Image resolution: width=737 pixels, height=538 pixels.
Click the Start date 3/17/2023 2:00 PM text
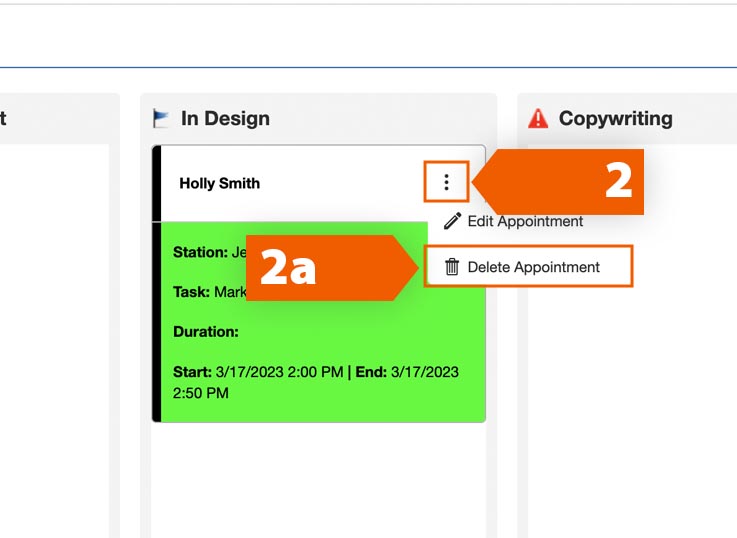tap(259, 372)
